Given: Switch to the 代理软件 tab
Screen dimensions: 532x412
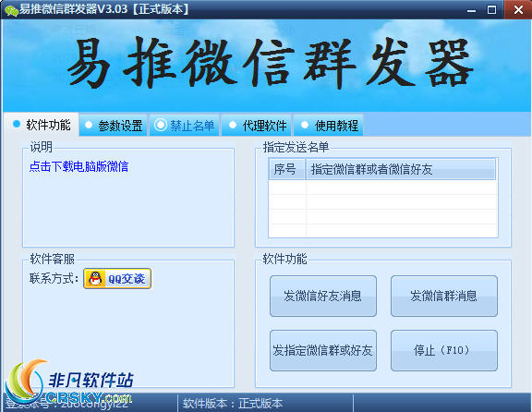Looking at the screenshot, I should [257, 126].
